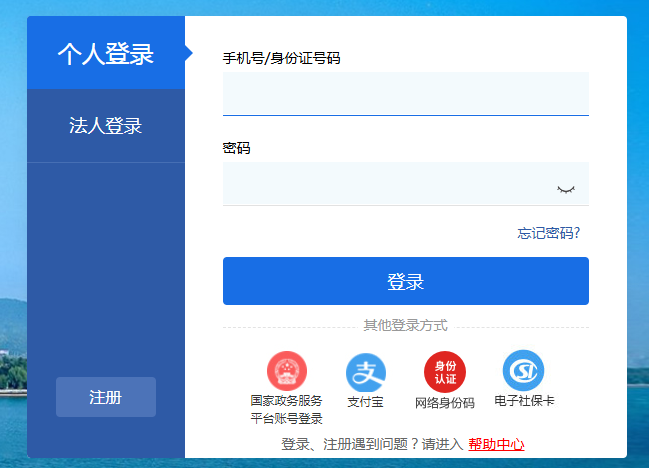The image size is (649, 468).
Task: Click the 密码 field label
Action: coord(236,148)
